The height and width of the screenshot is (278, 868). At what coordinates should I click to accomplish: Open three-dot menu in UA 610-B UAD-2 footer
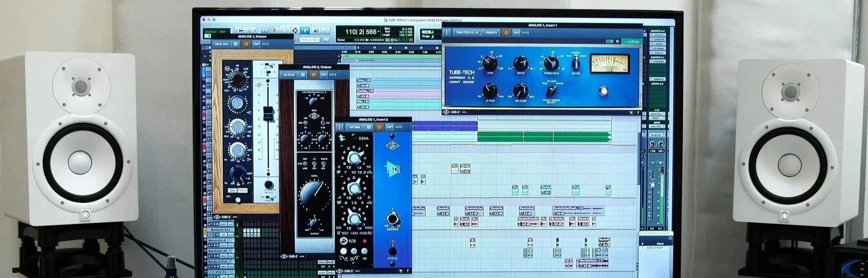coord(302,256)
